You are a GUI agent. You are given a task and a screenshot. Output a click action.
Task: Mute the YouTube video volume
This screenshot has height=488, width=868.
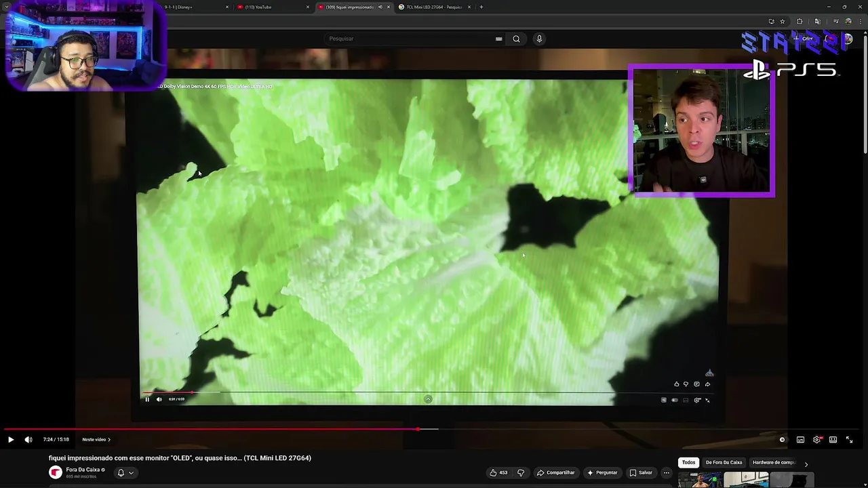pyautogui.click(x=28, y=439)
